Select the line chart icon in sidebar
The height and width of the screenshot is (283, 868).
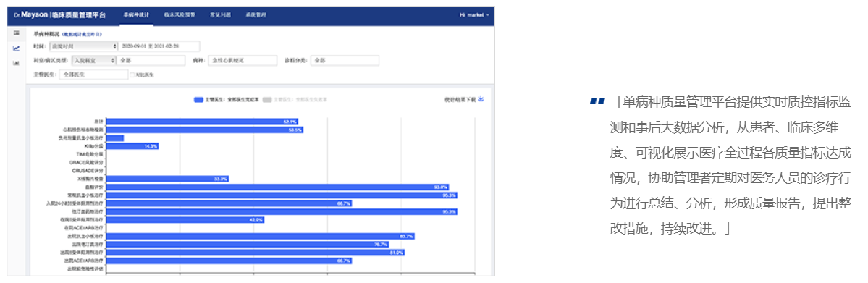point(17,48)
